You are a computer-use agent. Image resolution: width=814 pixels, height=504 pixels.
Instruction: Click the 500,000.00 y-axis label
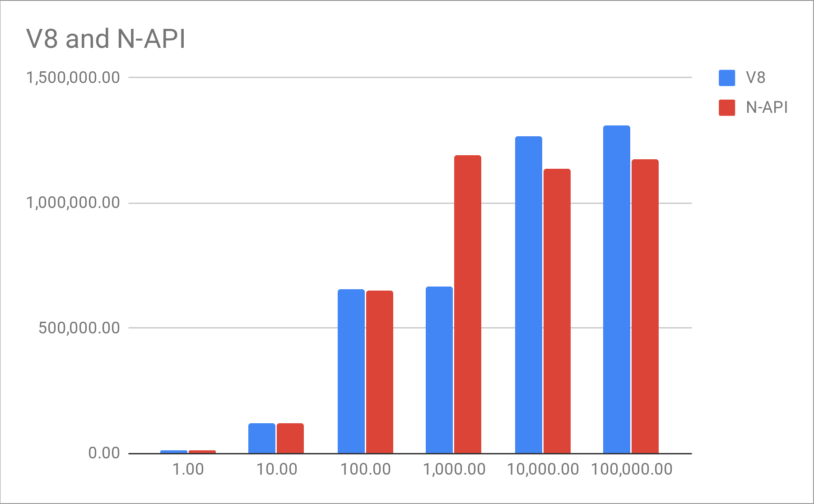[79, 328]
